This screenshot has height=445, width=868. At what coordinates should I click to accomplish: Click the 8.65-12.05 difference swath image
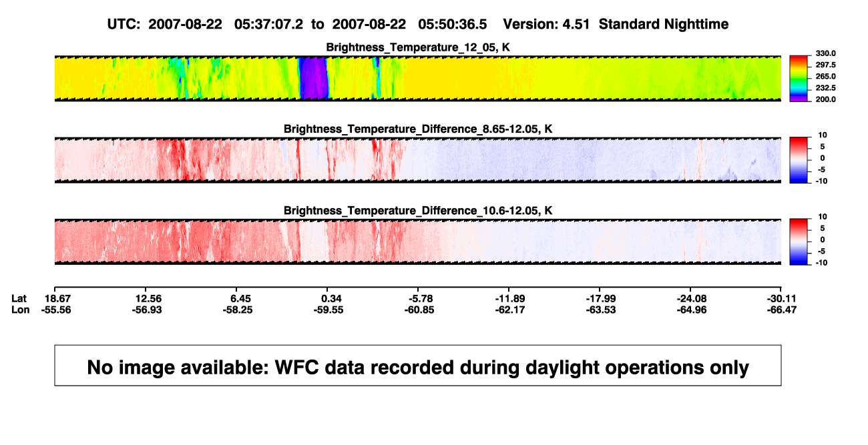click(418, 160)
